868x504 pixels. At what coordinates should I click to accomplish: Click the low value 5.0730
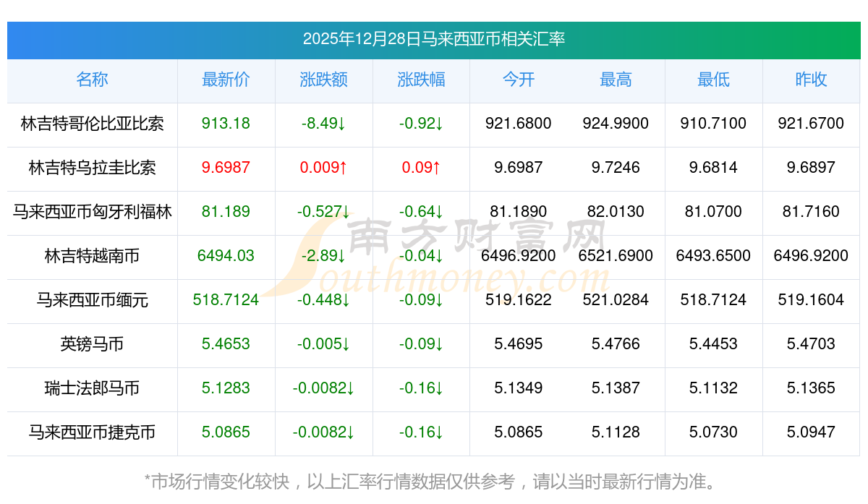[x=713, y=432]
